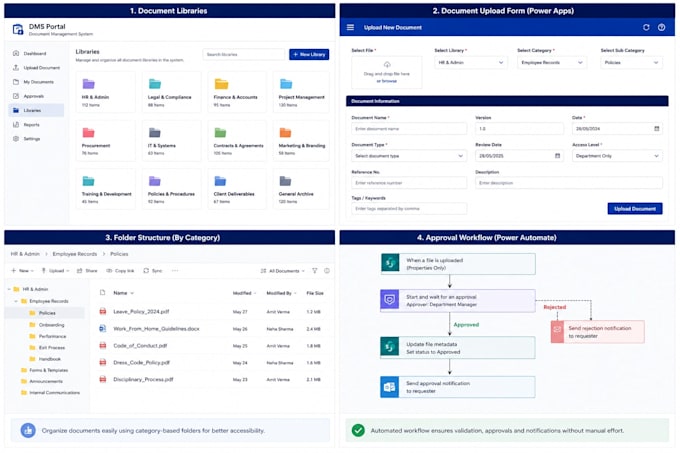Open the Policies & Procedures library folder
680x453 pixels.
tap(172, 189)
